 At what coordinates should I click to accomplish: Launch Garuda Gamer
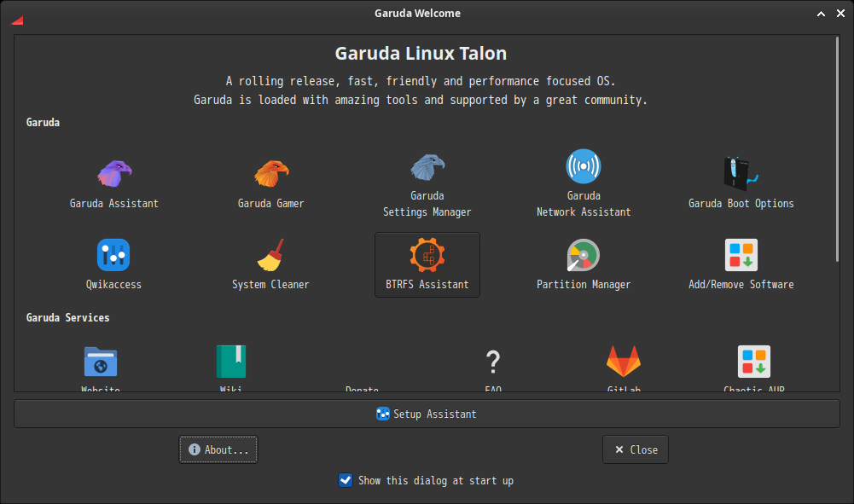pyautogui.click(x=270, y=184)
